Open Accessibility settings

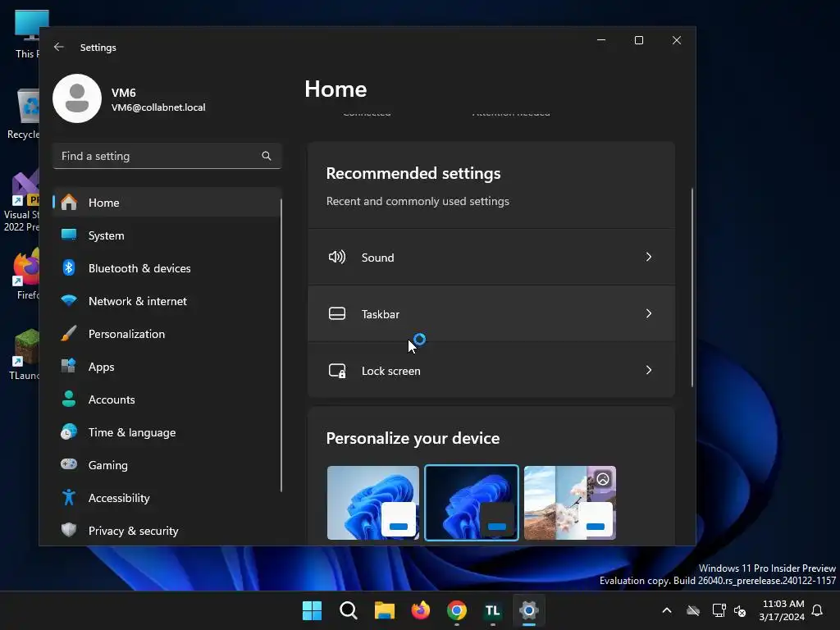167,498
